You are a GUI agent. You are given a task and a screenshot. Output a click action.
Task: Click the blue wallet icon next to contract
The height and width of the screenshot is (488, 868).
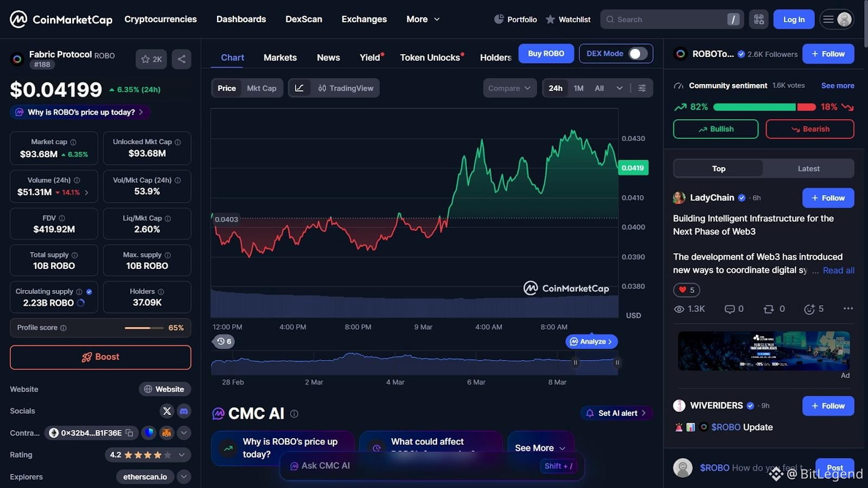coord(149,433)
